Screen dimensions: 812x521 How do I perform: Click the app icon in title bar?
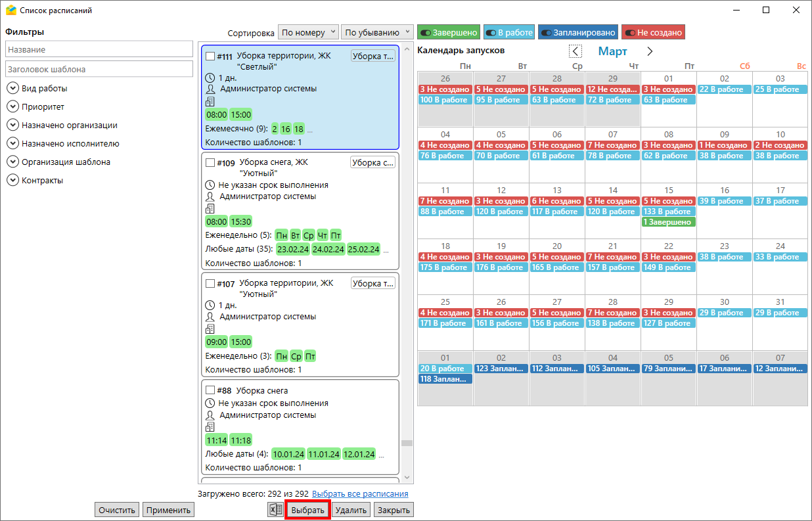point(11,11)
